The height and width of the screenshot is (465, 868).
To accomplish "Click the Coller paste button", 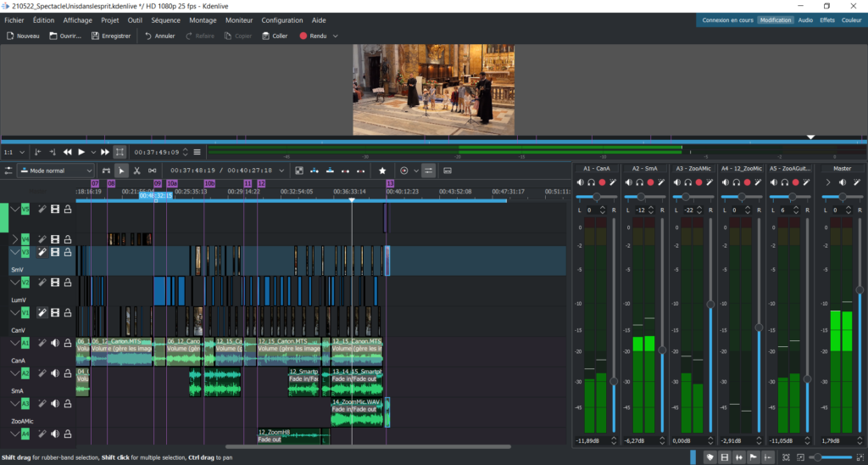I will [x=275, y=36].
